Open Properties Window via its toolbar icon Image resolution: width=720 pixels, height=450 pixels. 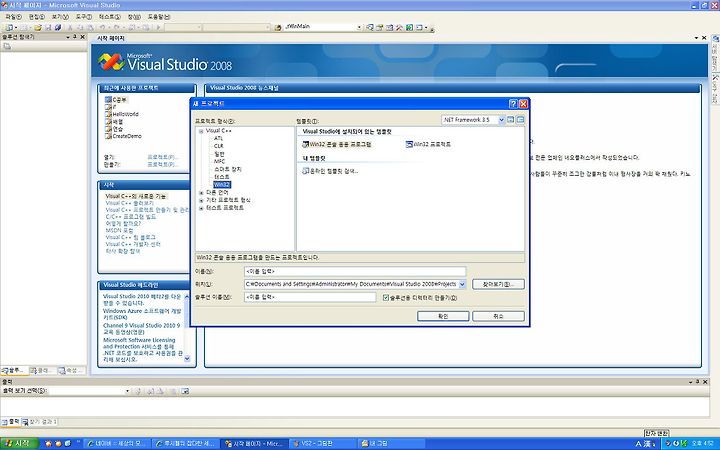[380, 28]
